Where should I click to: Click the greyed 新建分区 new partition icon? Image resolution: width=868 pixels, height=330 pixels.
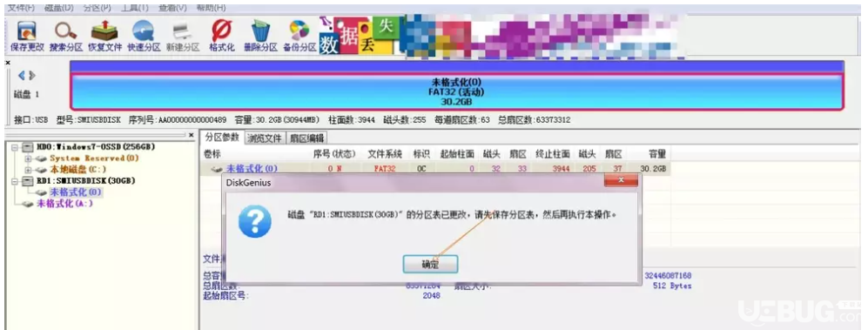(183, 37)
